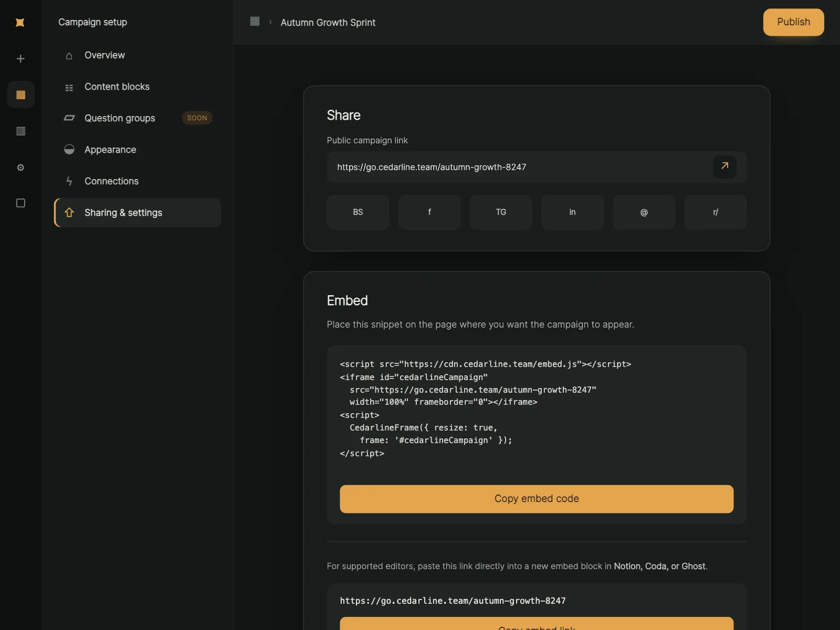Share via the r/ button
The image size is (840, 630).
pos(716,212)
